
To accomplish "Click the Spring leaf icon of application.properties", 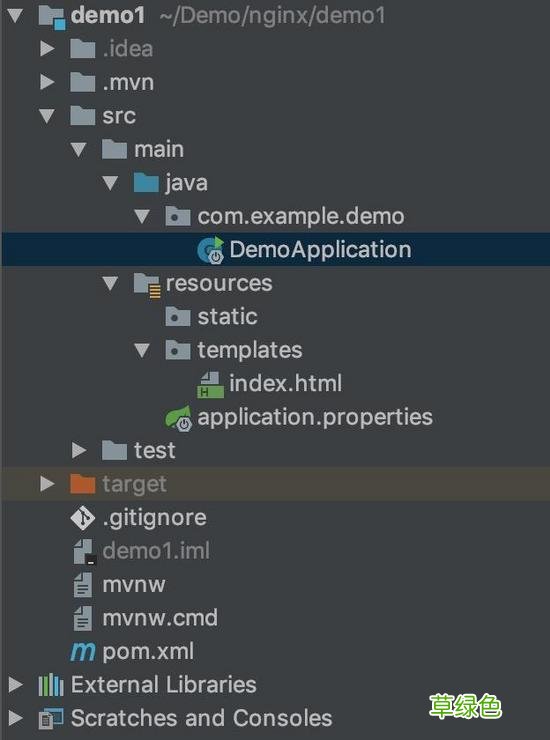I will [178, 418].
